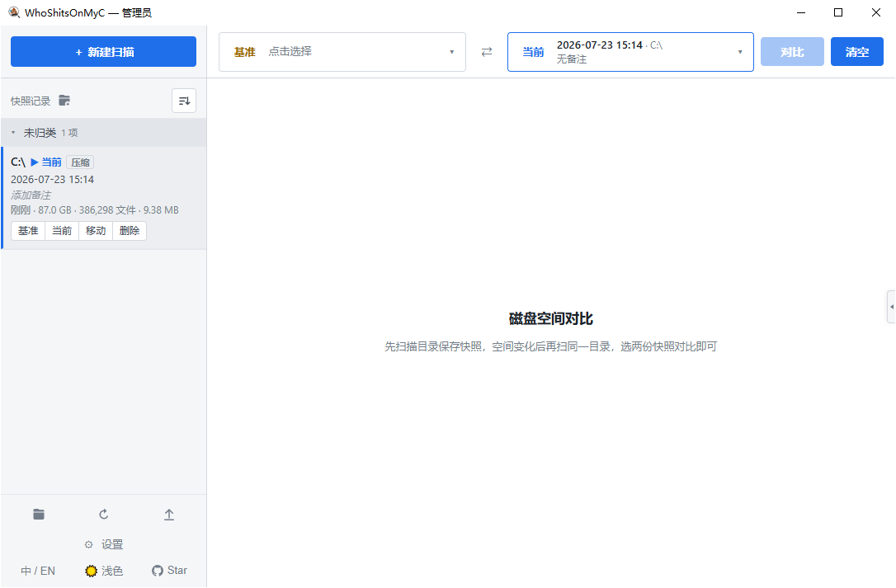Click the refresh icon in sidebar footer
Screen dimensions: 896x588
point(103,515)
